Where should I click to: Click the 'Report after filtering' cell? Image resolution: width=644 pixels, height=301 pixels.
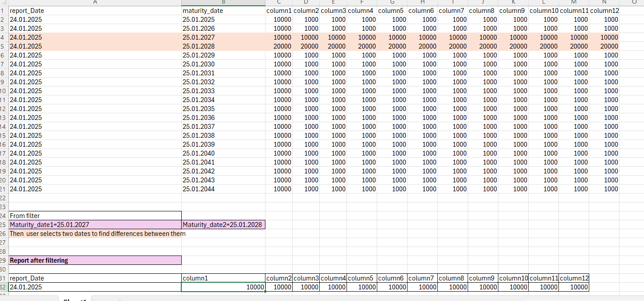39,260
